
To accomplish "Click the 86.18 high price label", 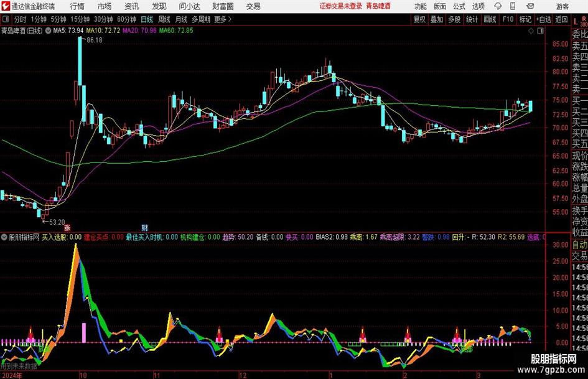I will pos(95,40).
